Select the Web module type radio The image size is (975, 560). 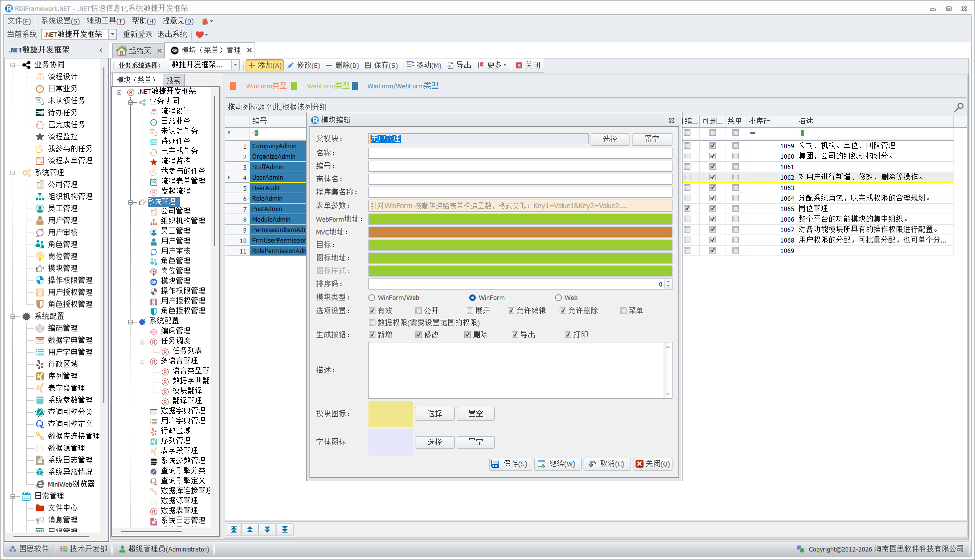[558, 297]
